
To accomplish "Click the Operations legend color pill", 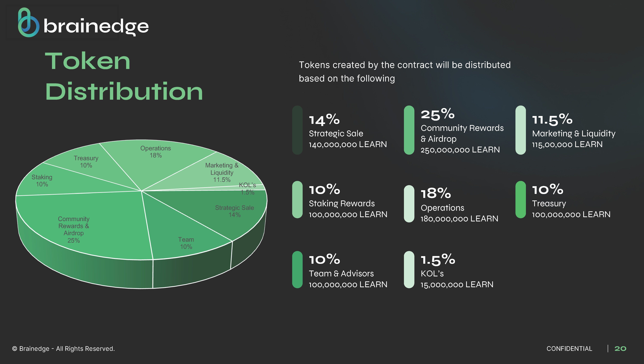I will click(409, 204).
